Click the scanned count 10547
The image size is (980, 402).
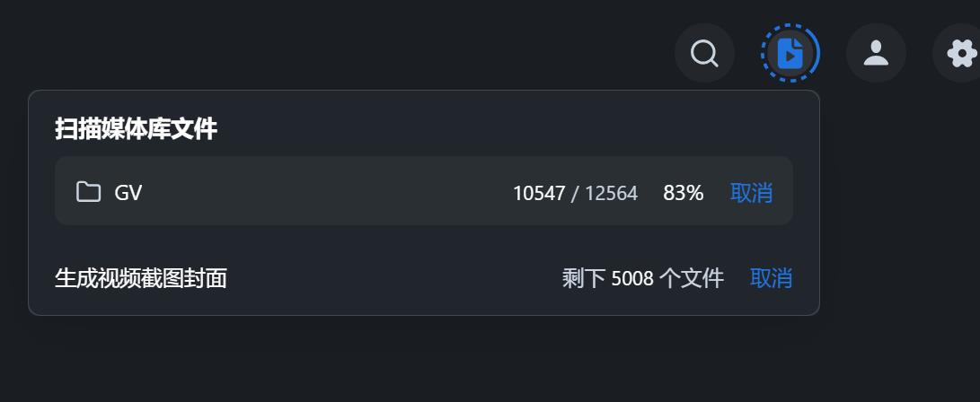[x=539, y=193]
